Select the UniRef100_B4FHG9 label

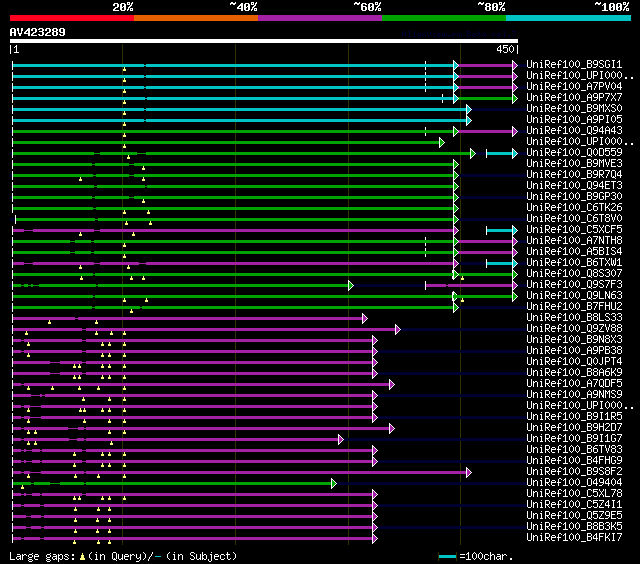pos(574,461)
